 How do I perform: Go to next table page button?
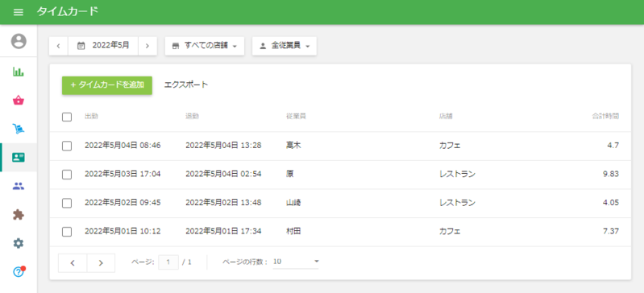pyautogui.click(x=101, y=263)
